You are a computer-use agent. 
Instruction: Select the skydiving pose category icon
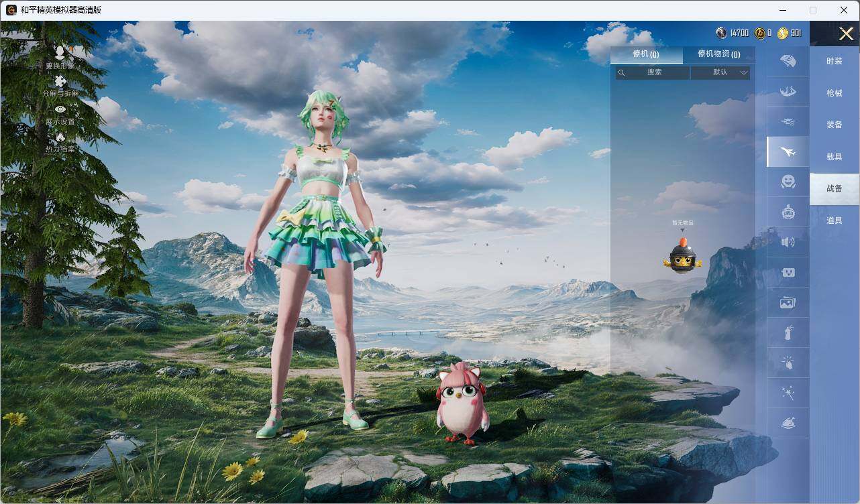click(788, 91)
